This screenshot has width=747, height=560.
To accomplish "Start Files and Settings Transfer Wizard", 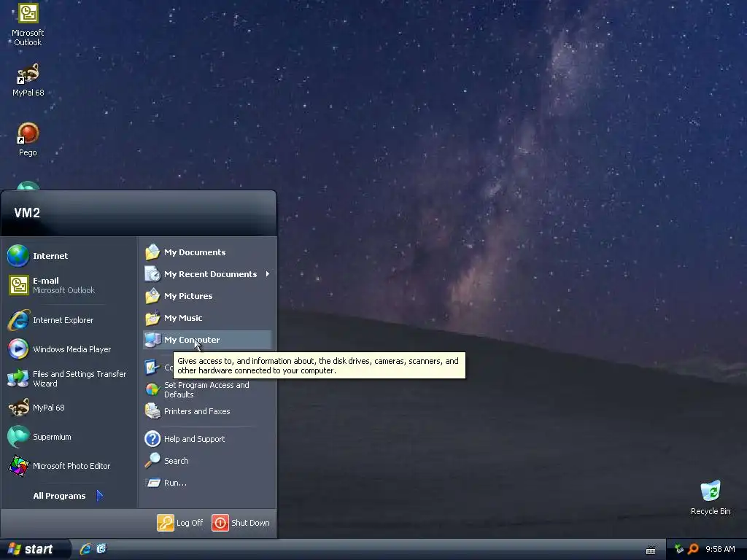I will 69,378.
